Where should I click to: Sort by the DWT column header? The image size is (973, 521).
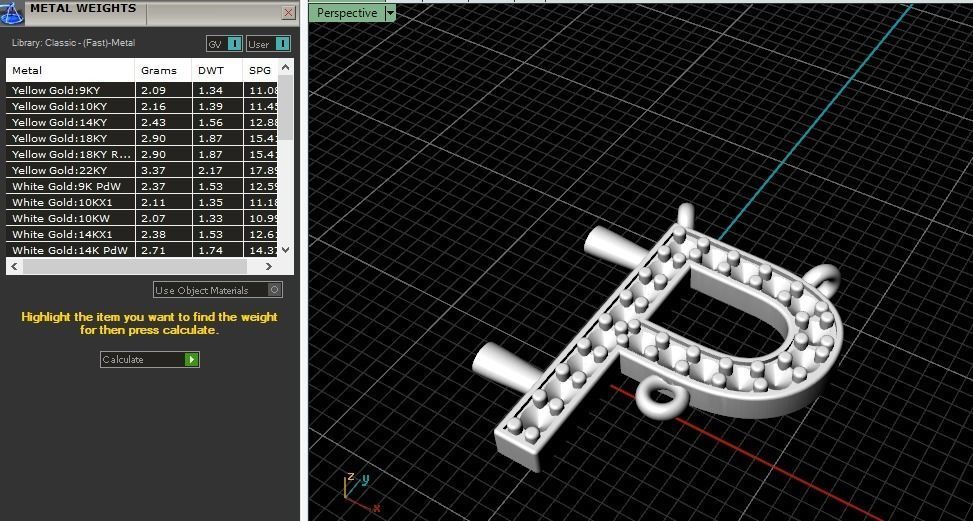click(x=217, y=71)
